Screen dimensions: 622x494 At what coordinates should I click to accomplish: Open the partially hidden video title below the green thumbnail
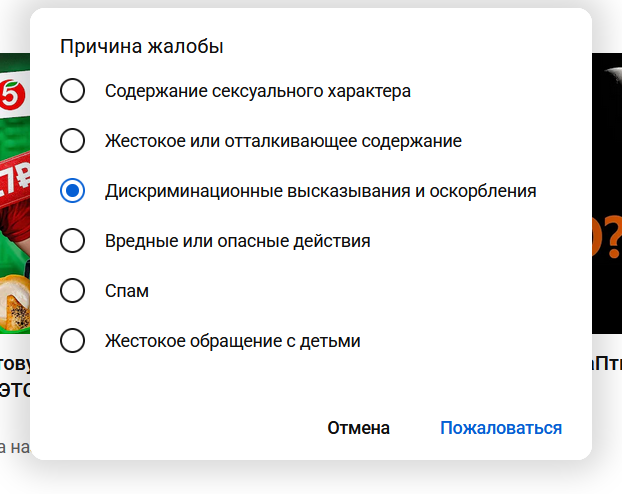[15, 377]
